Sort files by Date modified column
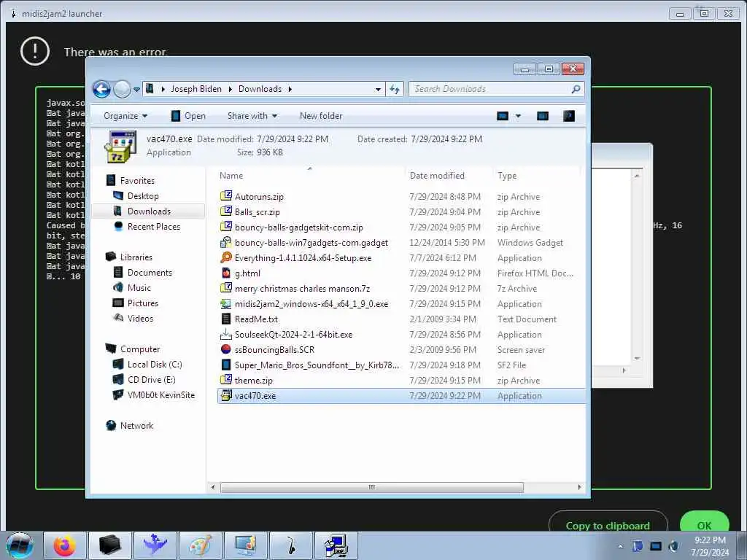Image resolution: width=747 pixels, height=560 pixels. (x=437, y=176)
